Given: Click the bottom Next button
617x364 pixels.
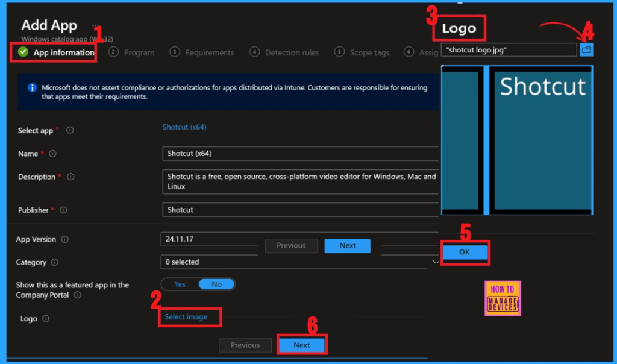Looking at the screenshot, I should click(x=301, y=345).
